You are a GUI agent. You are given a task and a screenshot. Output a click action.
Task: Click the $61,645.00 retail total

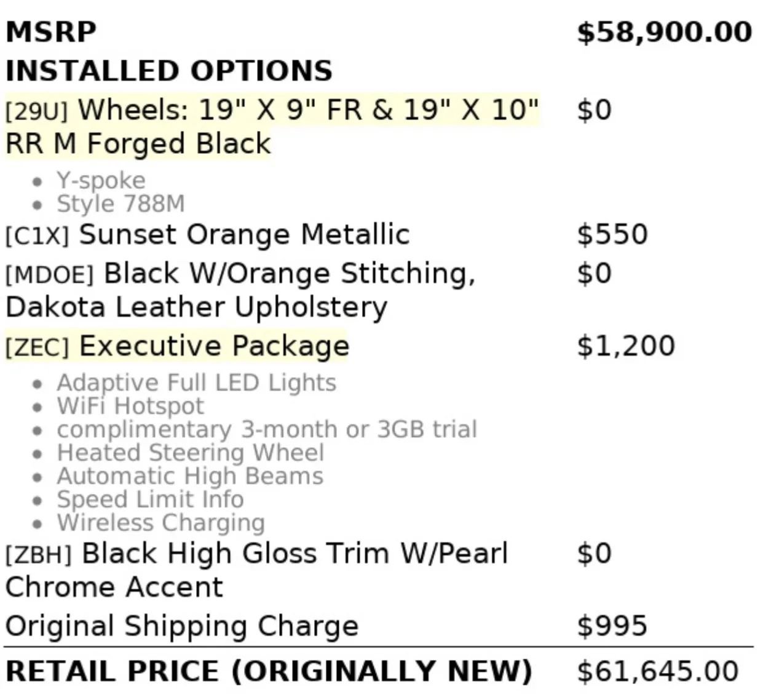click(658, 671)
